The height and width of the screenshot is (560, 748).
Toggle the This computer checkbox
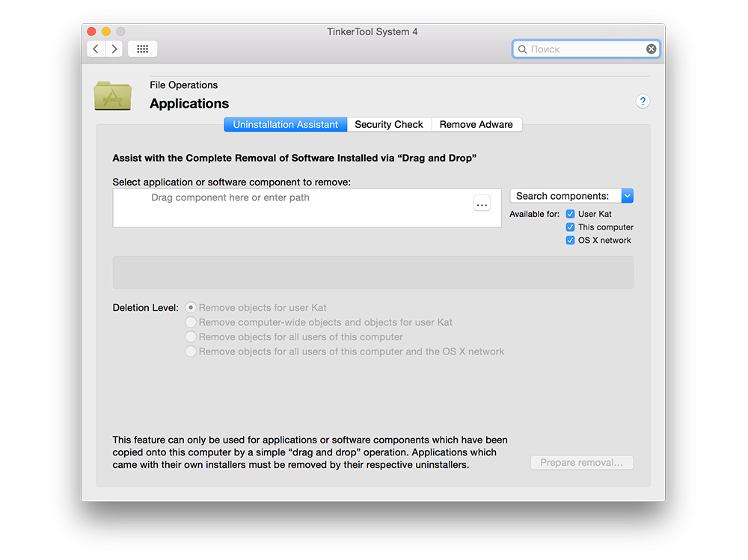tap(570, 227)
